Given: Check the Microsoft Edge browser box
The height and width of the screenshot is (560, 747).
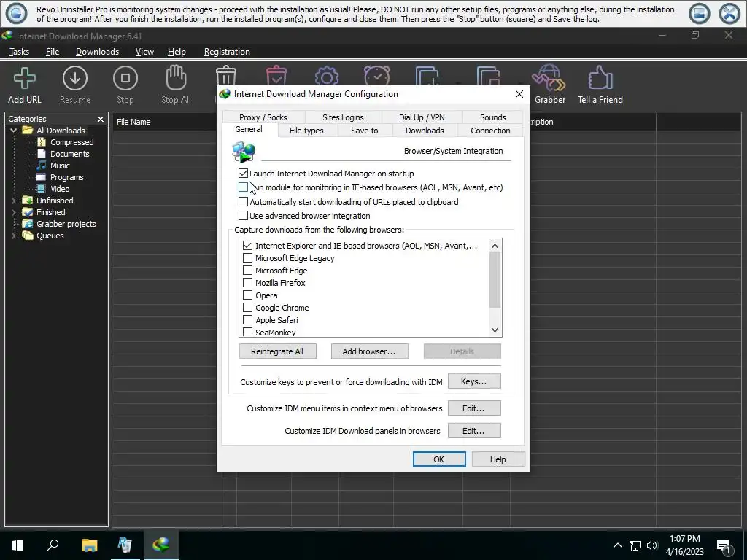Looking at the screenshot, I should (247, 271).
